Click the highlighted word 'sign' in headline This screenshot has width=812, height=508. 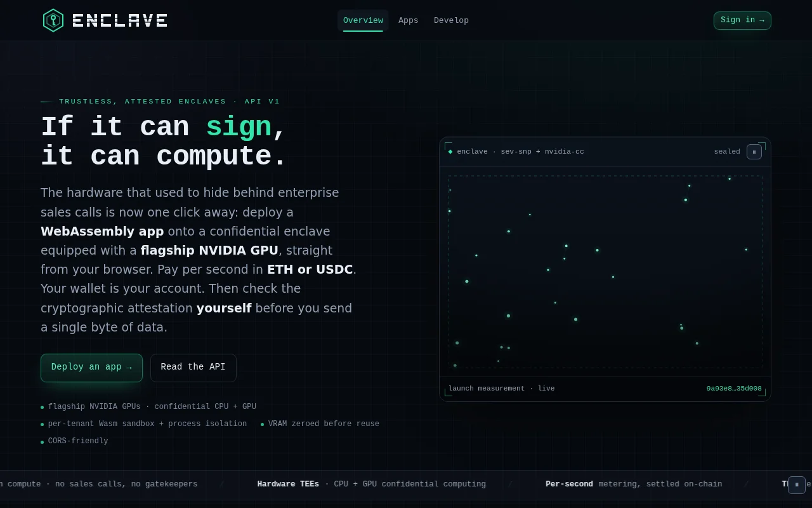click(x=239, y=128)
